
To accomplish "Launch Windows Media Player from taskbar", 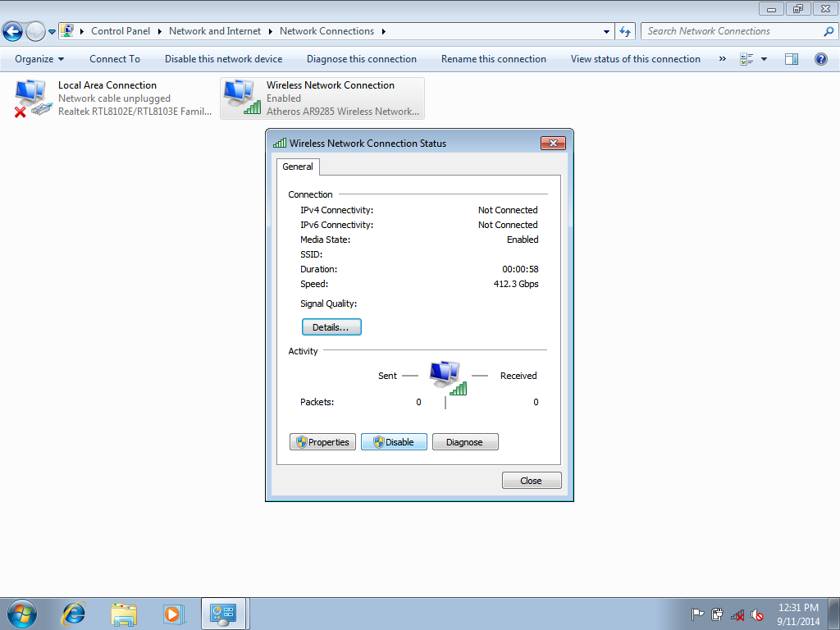I will [173, 614].
